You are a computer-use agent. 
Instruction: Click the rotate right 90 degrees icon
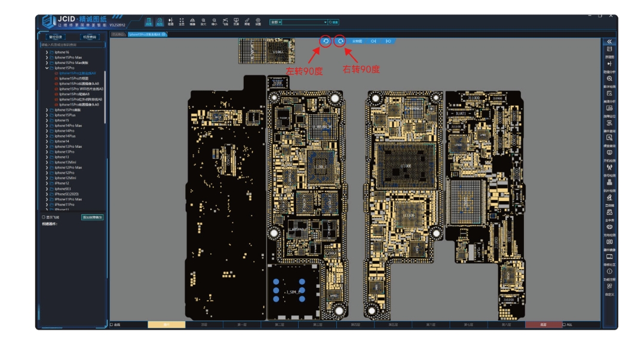[340, 41]
